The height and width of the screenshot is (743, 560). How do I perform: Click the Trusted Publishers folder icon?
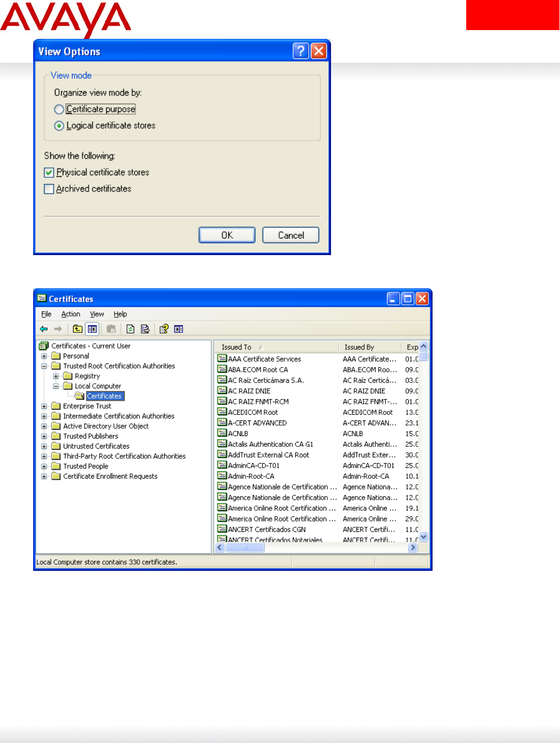tap(56, 436)
